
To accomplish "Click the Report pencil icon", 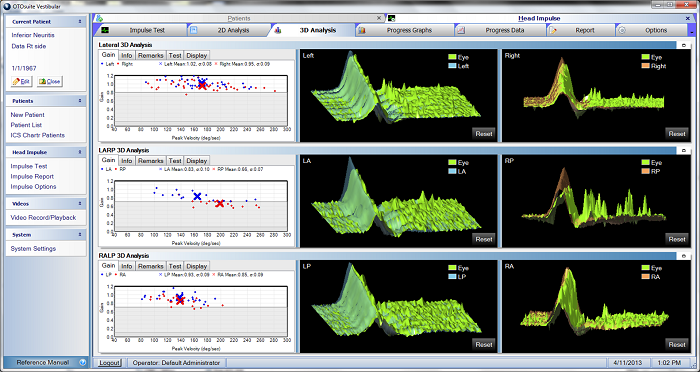I will click(x=553, y=30).
